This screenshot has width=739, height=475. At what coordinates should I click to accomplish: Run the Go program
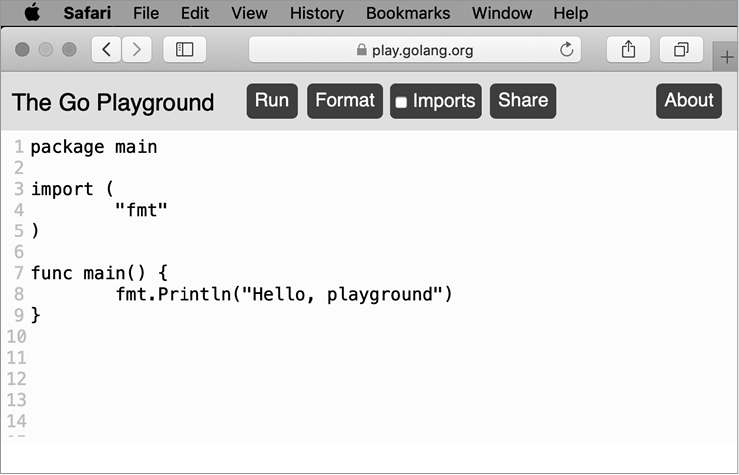272,101
